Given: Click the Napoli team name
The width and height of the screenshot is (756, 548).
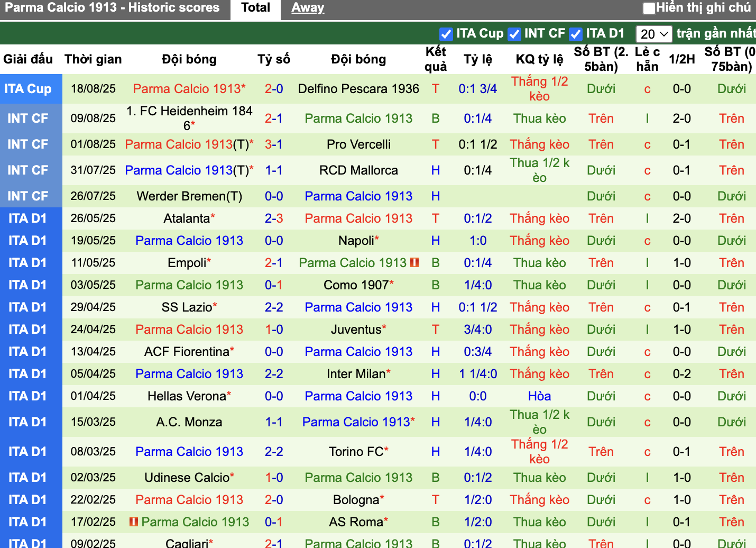Looking at the screenshot, I should (x=356, y=241).
